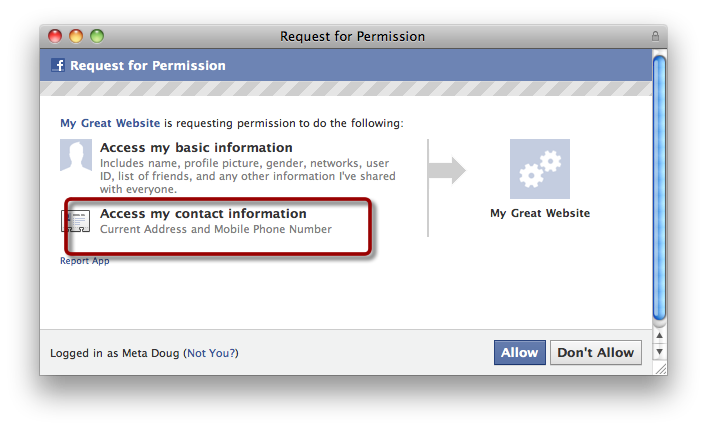The height and width of the screenshot is (430, 707).
Task: Click the contact card icon
Action: coord(76,221)
